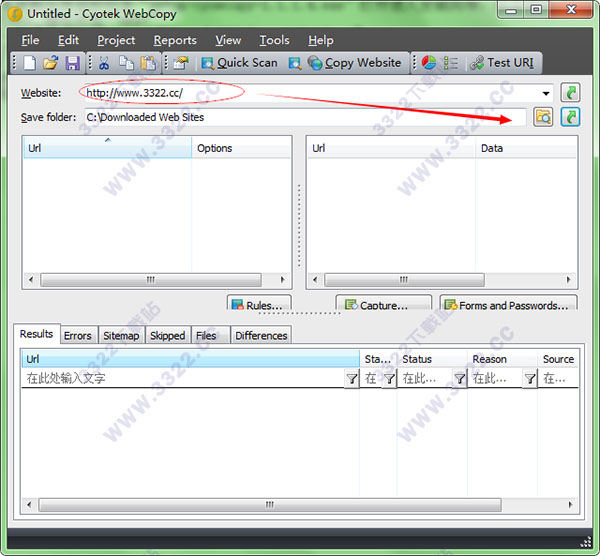The height and width of the screenshot is (556, 600).
Task: Sort rules list by Url column header
Action: click(107, 148)
